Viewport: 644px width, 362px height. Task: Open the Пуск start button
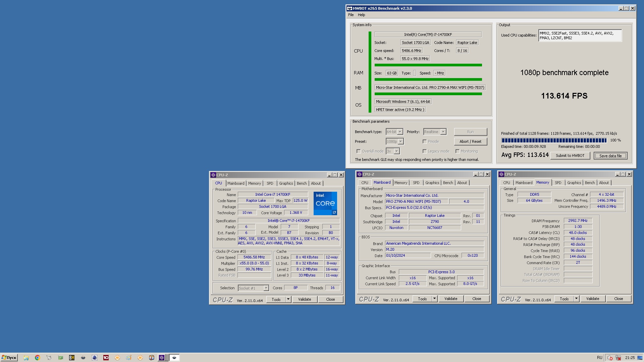(x=9, y=358)
